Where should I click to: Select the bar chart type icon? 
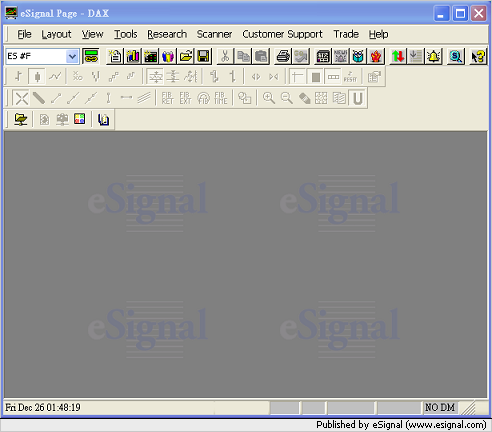(19, 77)
